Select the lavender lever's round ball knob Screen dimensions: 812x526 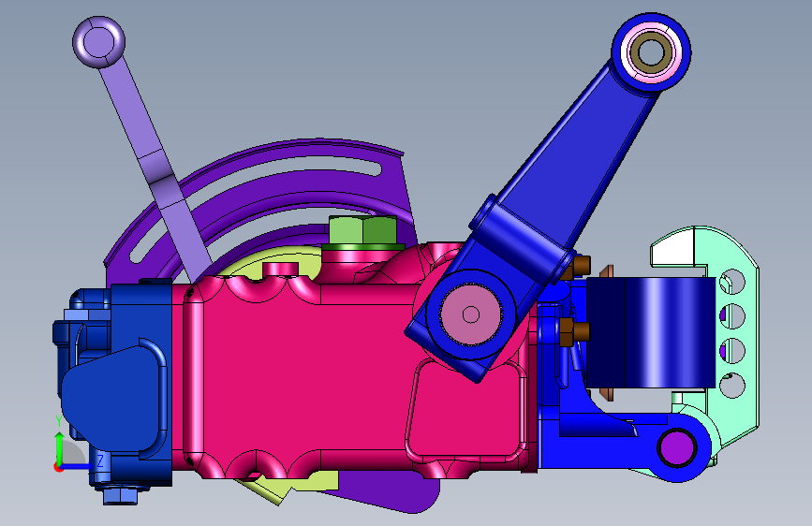pos(98,42)
